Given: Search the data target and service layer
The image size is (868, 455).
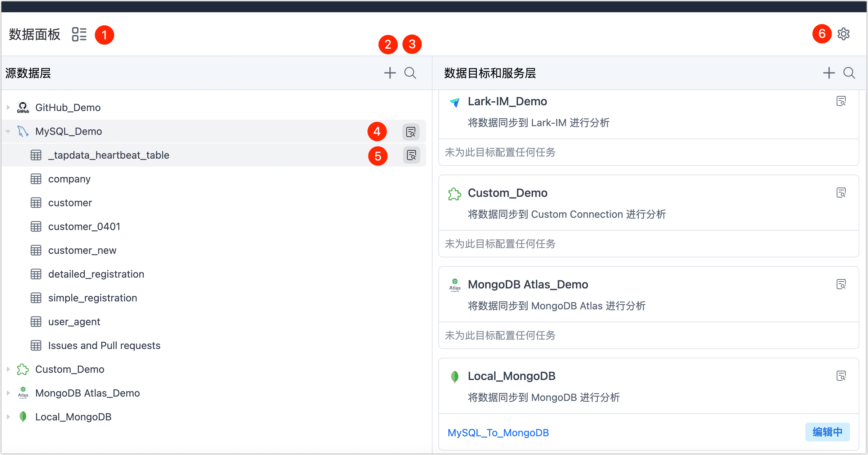Looking at the screenshot, I should tap(849, 73).
